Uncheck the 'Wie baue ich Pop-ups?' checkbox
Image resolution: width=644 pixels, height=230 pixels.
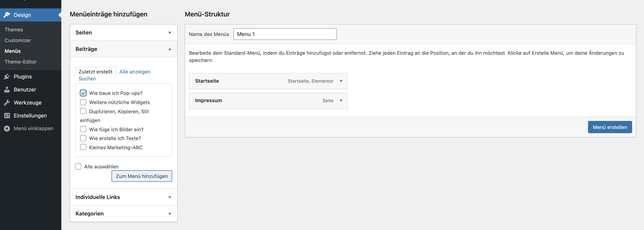[83, 93]
